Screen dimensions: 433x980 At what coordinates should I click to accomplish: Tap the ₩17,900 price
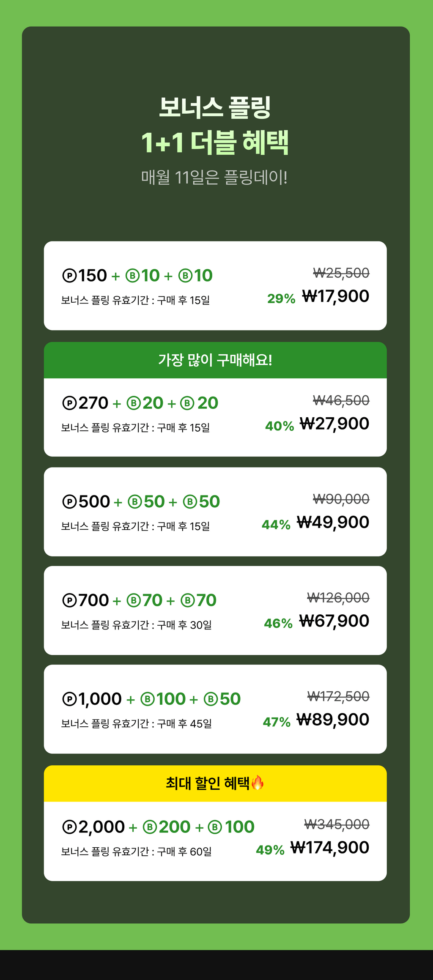pos(335,296)
